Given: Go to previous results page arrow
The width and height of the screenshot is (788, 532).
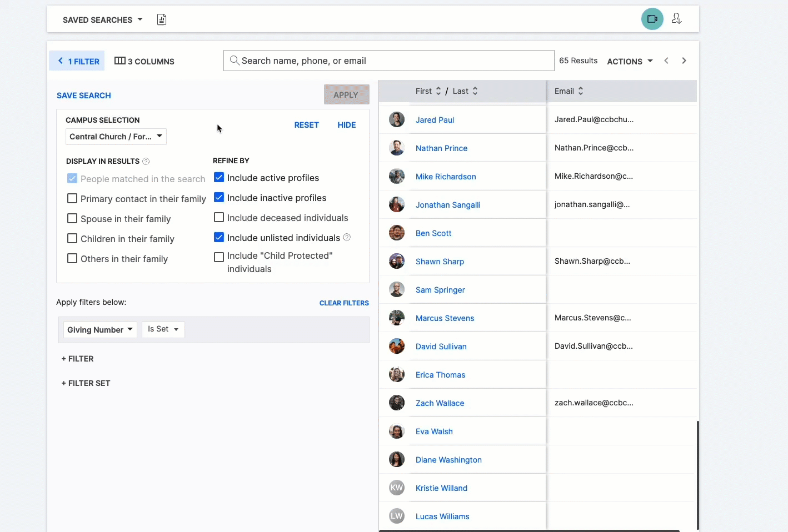Looking at the screenshot, I should (666, 61).
